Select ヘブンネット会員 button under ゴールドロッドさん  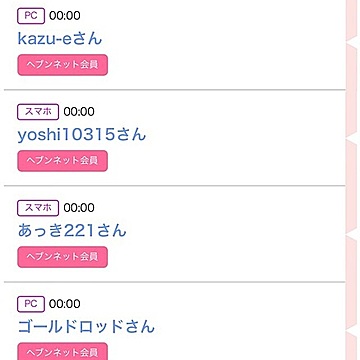62,352
